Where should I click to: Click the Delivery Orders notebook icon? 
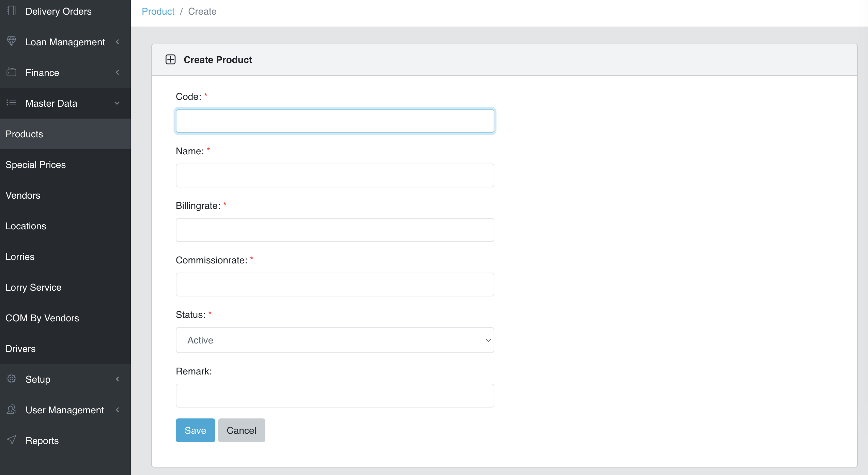pyautogui.click(x=12, y=11)
